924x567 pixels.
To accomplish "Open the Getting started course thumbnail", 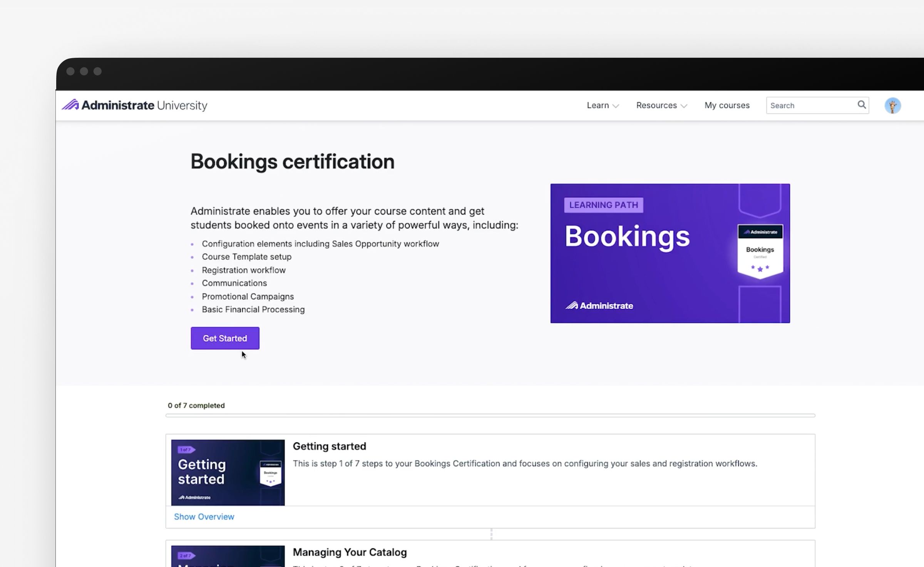I will tap(228, 472).
